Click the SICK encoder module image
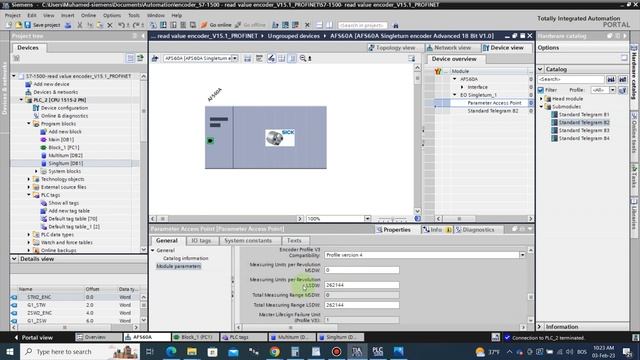 [280, 138]
